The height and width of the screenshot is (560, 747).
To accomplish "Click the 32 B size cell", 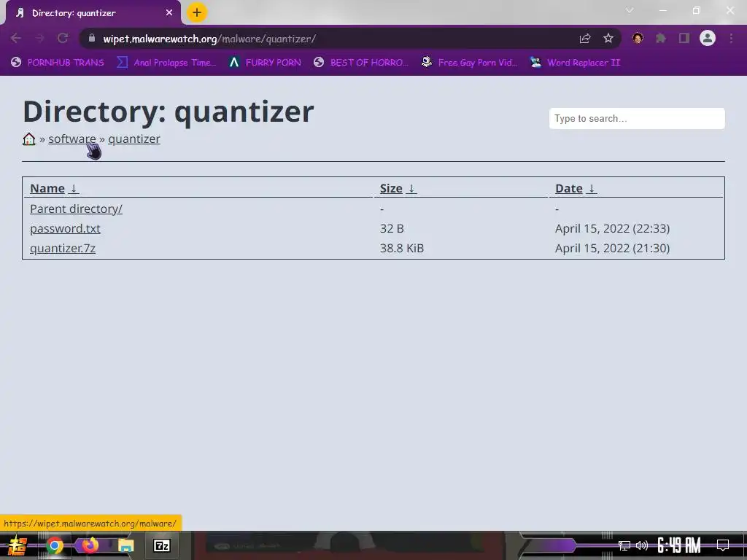I will click(x=392, y=228).
